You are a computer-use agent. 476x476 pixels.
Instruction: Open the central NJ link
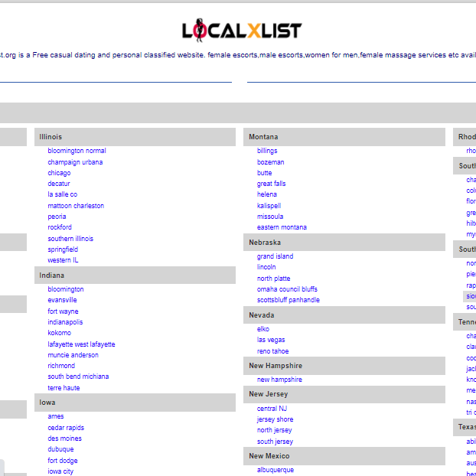click(272, 409)
